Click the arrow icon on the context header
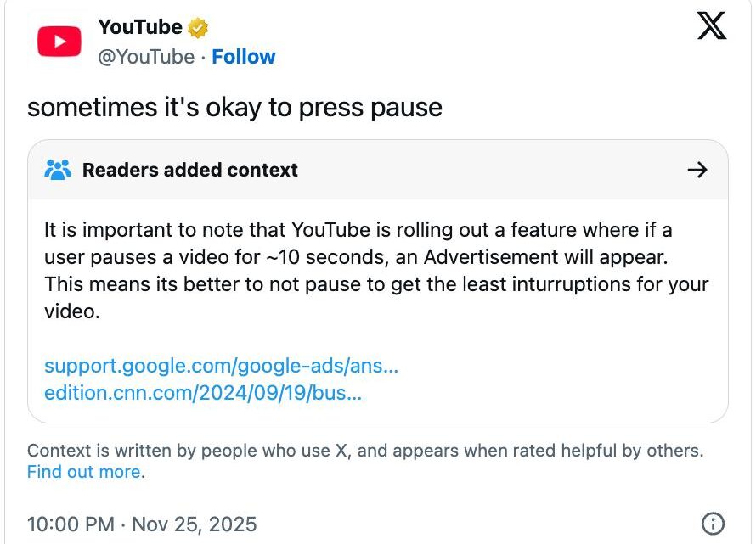Screen dimensions: 756x544 697,170
